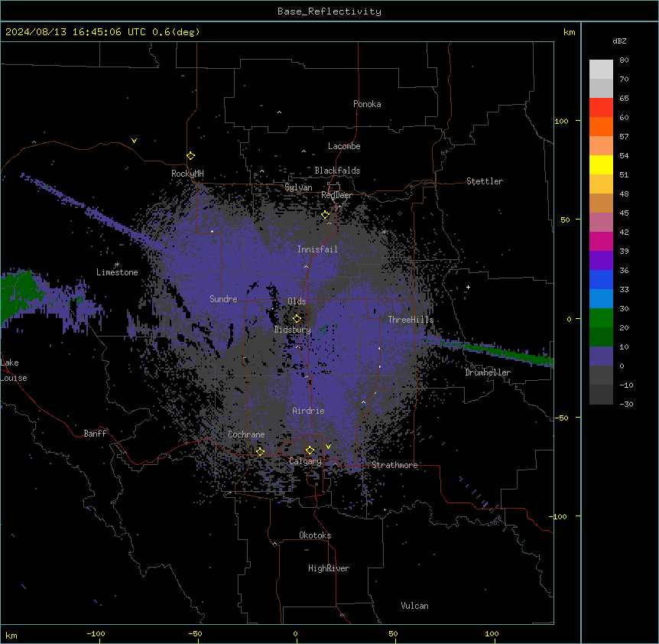Click the ThreeHills label
The image size is (659, 644).
tap(411, 320)
